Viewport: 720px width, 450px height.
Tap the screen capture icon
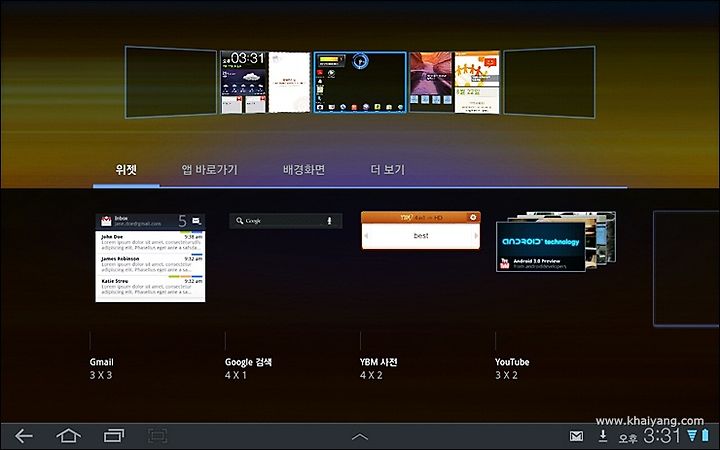click(158, 436)
